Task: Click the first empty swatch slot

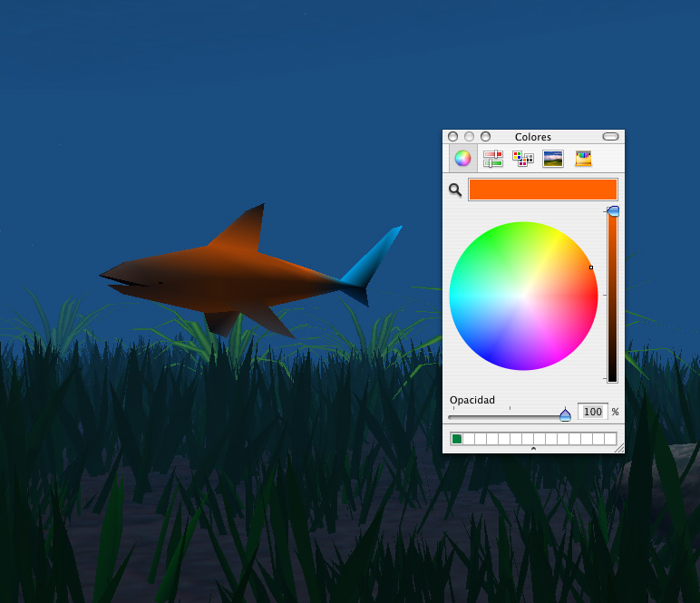Action: [469, 439]
